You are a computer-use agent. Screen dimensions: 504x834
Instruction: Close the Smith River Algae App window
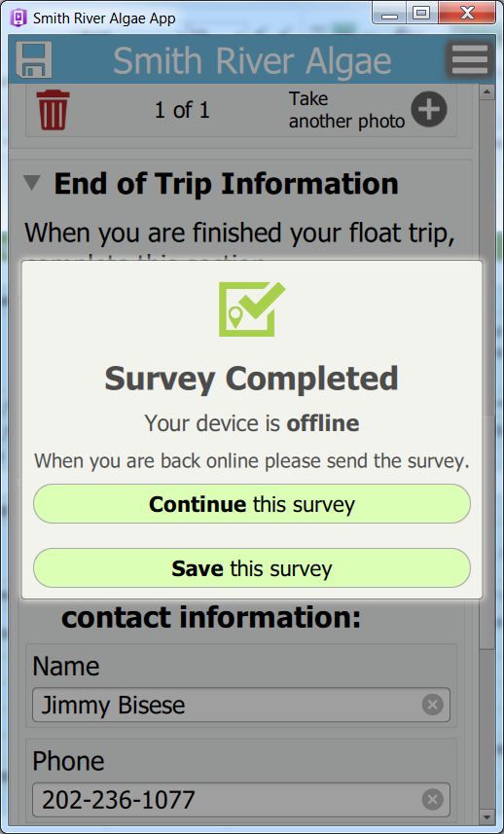[467, 13]
